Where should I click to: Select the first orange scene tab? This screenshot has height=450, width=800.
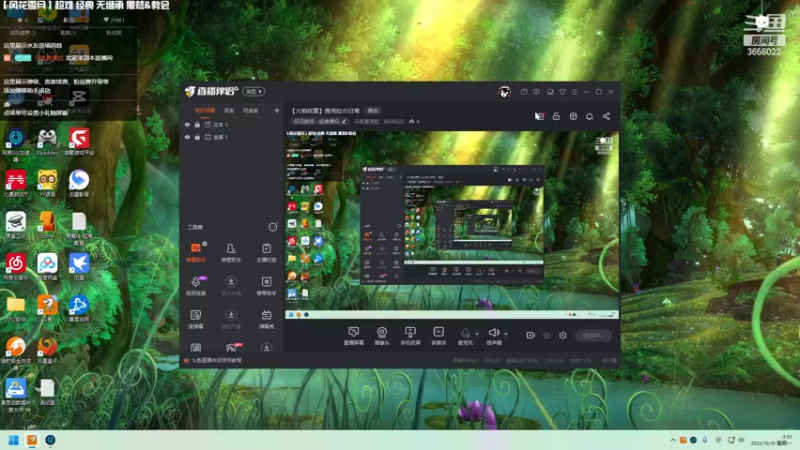pos(205,110)
